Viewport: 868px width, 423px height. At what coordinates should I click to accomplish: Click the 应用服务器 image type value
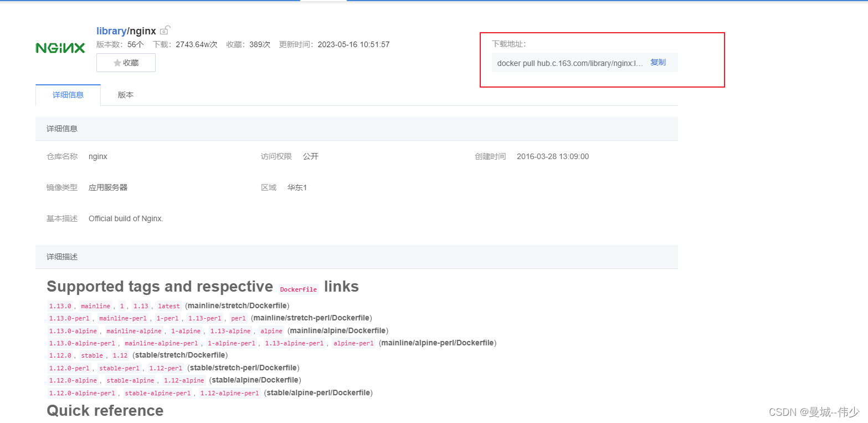(x=108, y=187)
